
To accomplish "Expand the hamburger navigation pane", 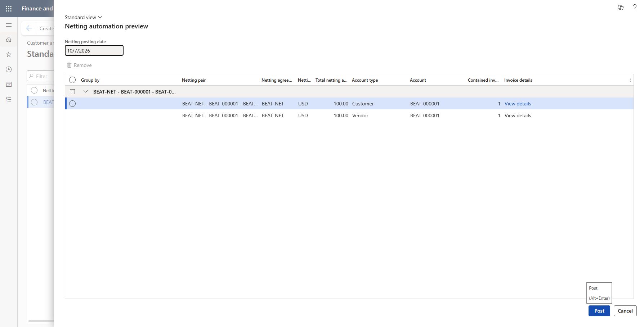I will 9,25.
